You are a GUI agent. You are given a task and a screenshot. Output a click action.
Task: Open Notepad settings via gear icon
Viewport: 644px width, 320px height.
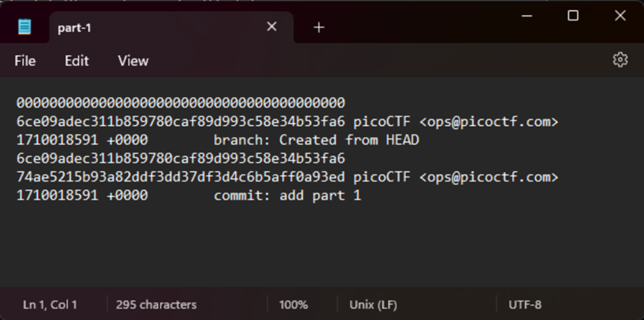[x=620, y=60]
